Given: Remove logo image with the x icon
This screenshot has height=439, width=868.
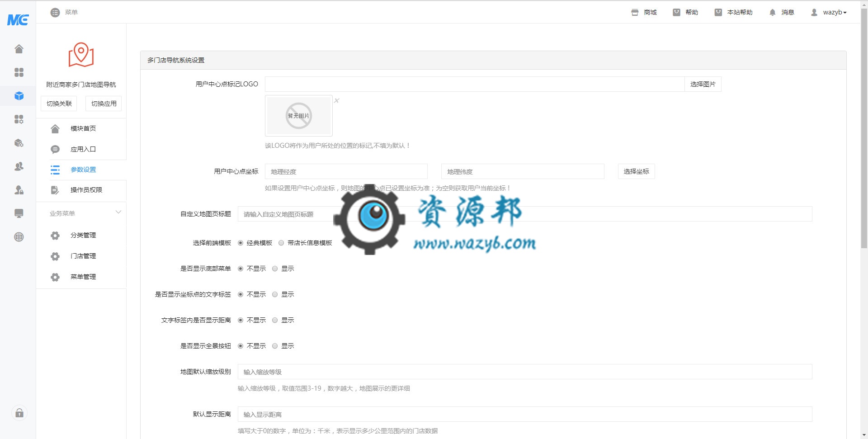Looking at the screenshot, I should pos(337,100).
